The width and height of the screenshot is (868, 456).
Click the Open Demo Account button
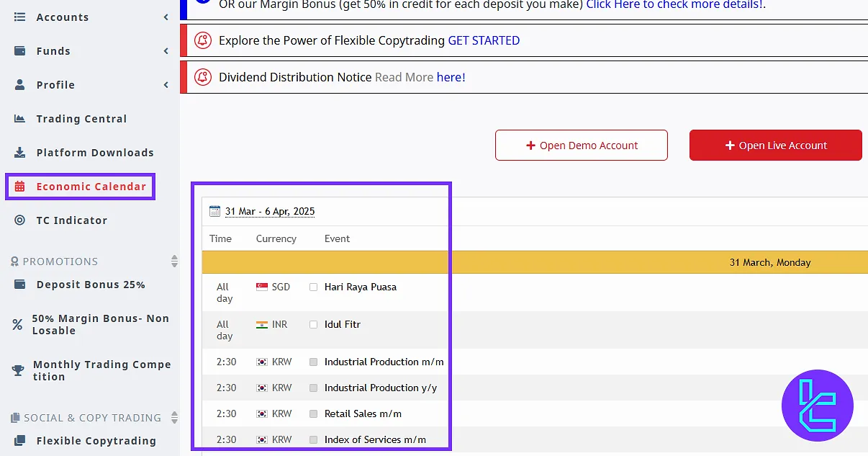tap(581, 146)
